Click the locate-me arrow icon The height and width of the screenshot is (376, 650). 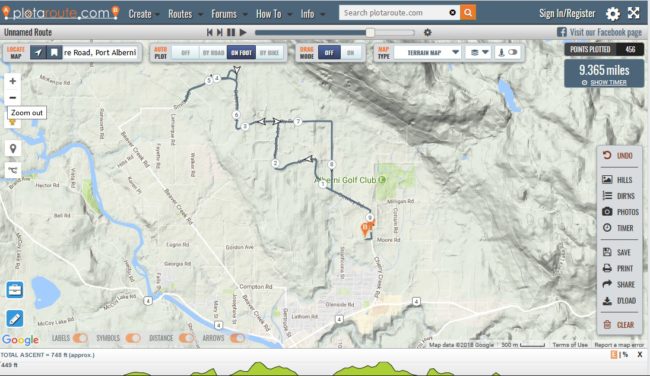[x=38, y=52]
